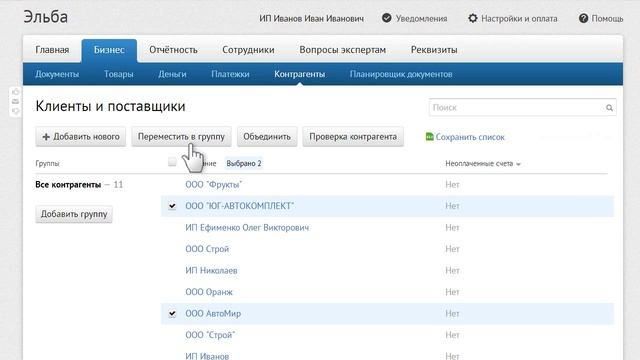Click the envelope feedback icon
Image resolution: width=640 pixels, height=360 pixels.
point(16,101)
